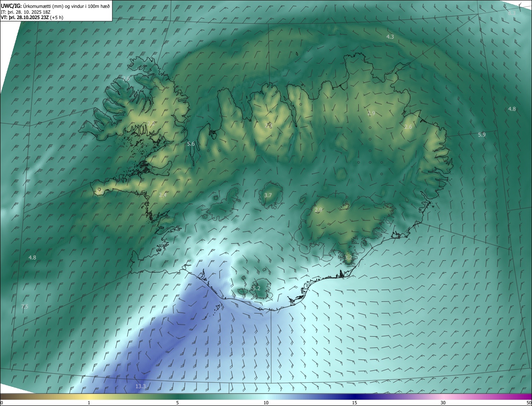Select the 2.6 value in east Iceland
This screenshot has height=406, width=532.
pos(408,127)
